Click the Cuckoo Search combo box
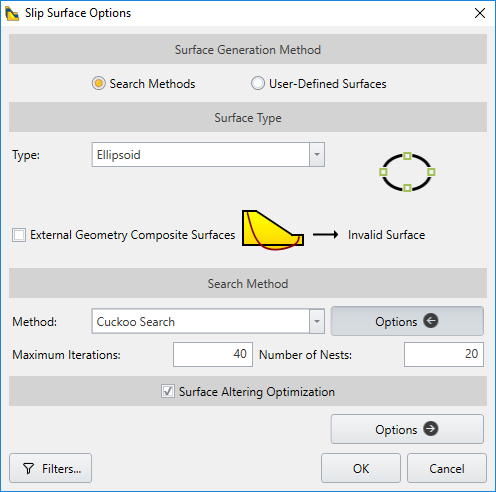This screenshot has width=496, height=492. tap(208, 321)
